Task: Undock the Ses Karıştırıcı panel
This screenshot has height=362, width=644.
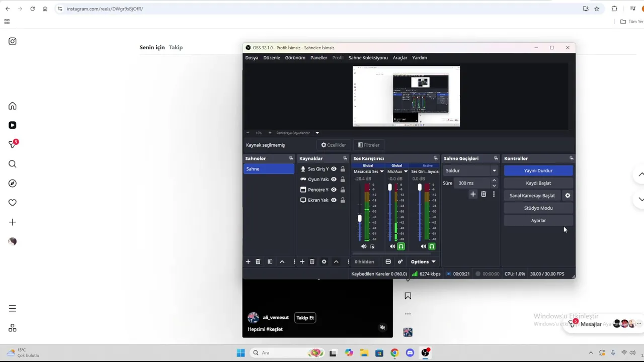Action: [x=436, y=158]
